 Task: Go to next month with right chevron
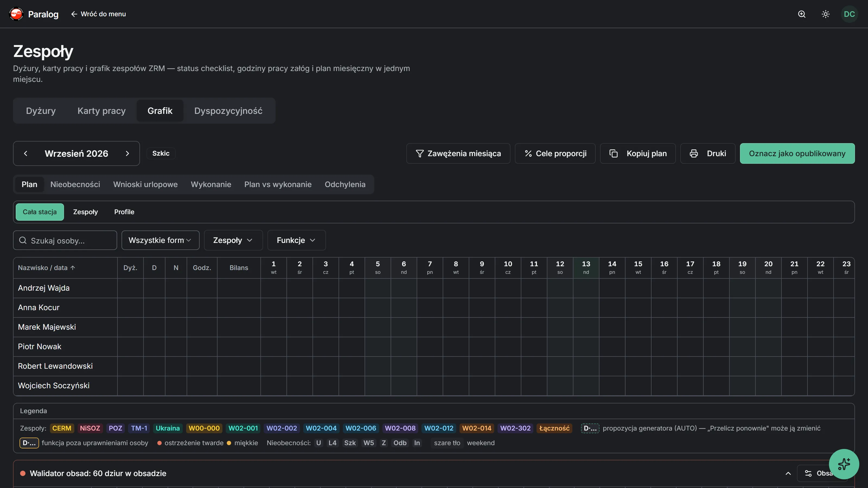[127, 153]
